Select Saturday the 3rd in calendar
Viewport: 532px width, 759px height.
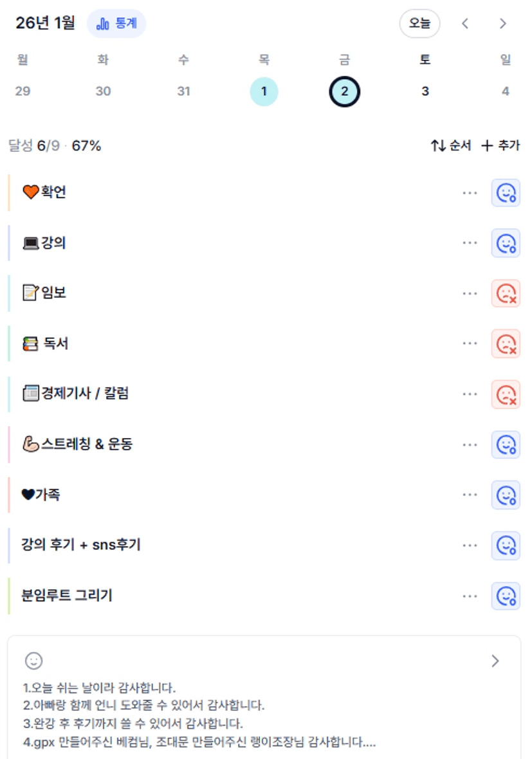(425, 92)
